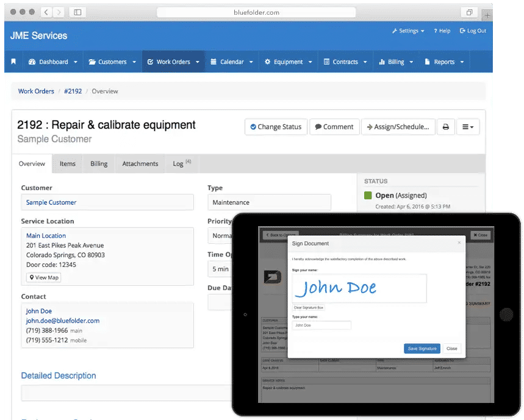Click the Help link

click(x=442, y=30)
